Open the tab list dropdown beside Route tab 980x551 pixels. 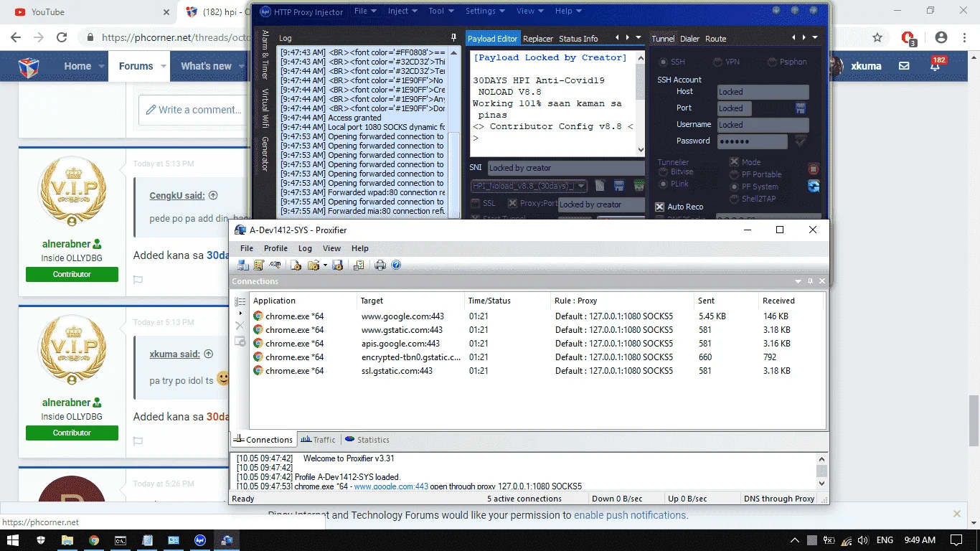[x=815, y=38]
